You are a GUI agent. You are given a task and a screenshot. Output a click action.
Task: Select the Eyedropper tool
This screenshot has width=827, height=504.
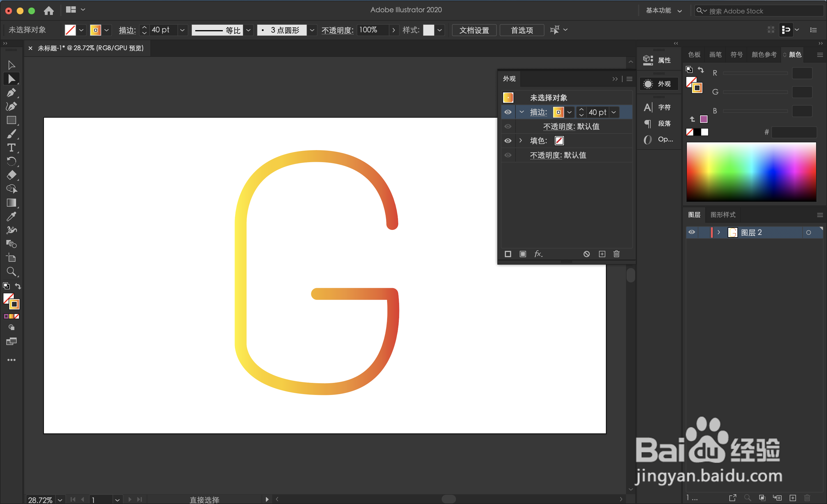click(x=11, y=216)
